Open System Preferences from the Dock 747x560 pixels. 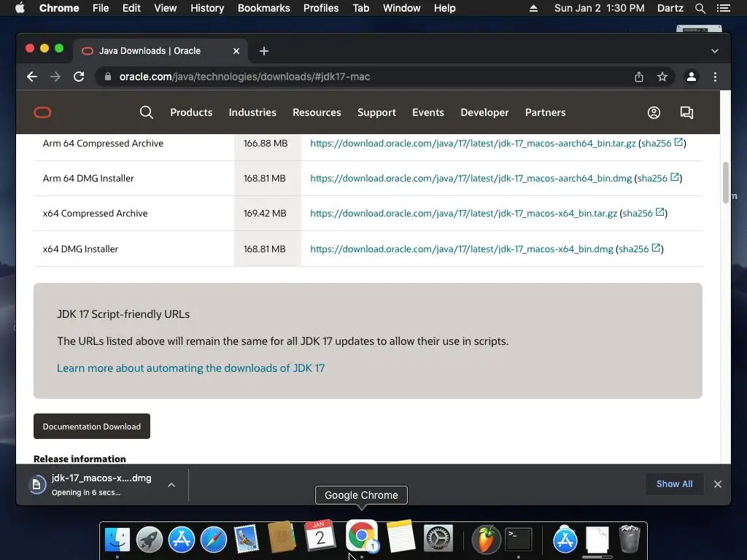[x=438, y=539]
